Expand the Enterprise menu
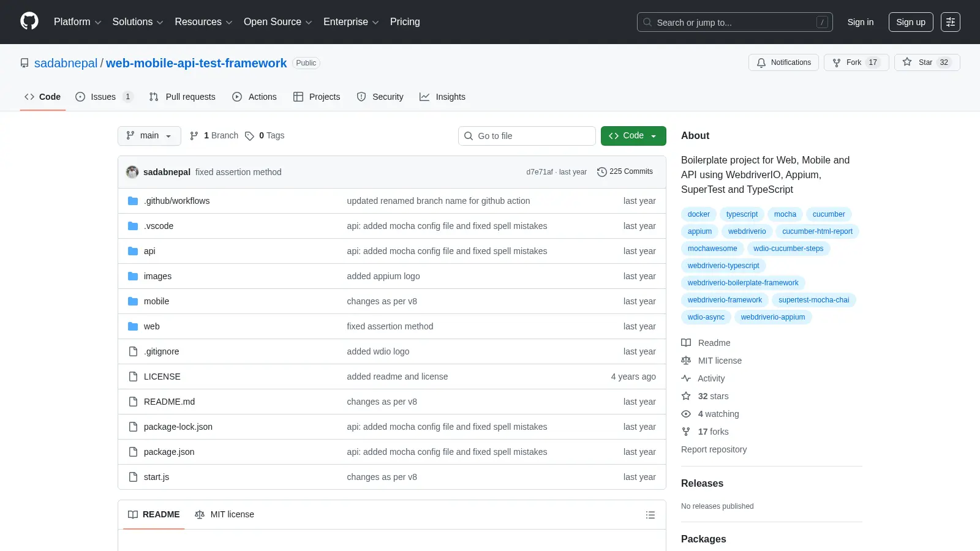 click(351, 22)
